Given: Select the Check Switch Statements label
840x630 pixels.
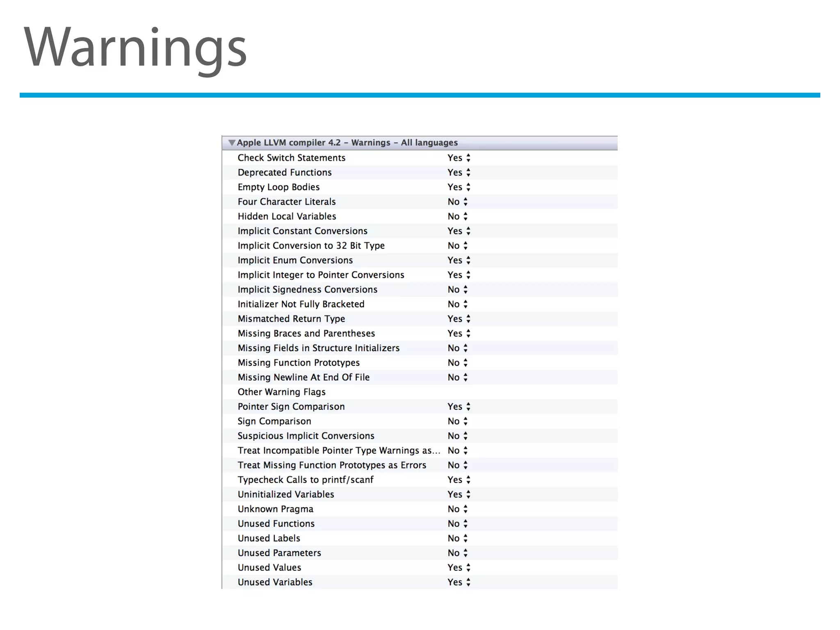Looking at the screenshot, I should 292,158.
